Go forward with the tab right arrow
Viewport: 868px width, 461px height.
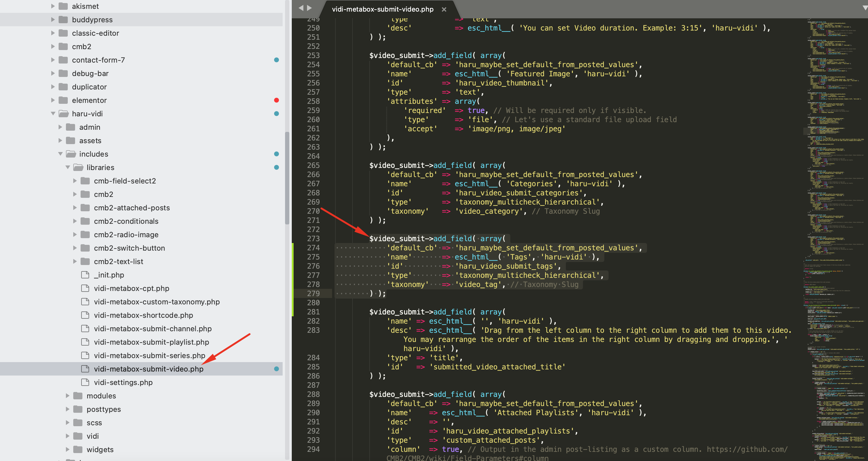tap(309, 8)
